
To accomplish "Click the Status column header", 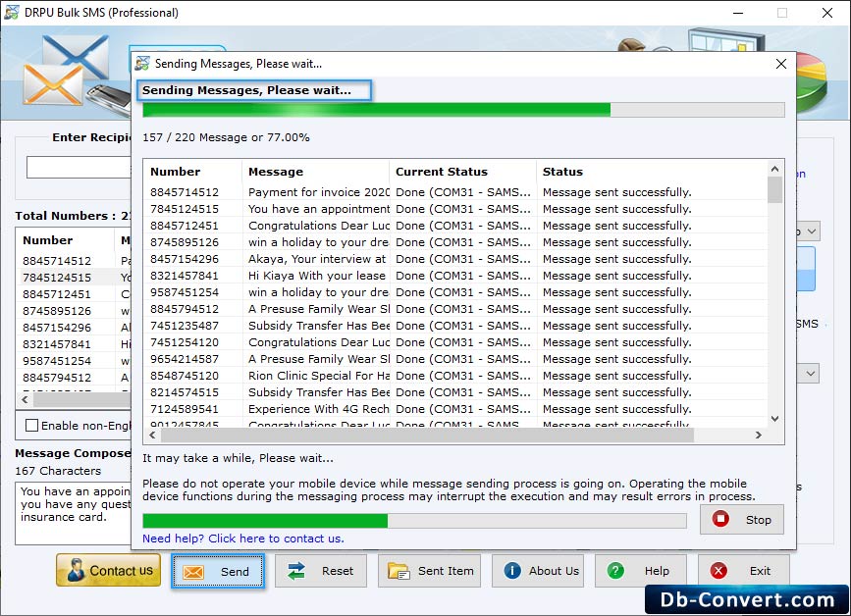I will [x=652, y=172].
